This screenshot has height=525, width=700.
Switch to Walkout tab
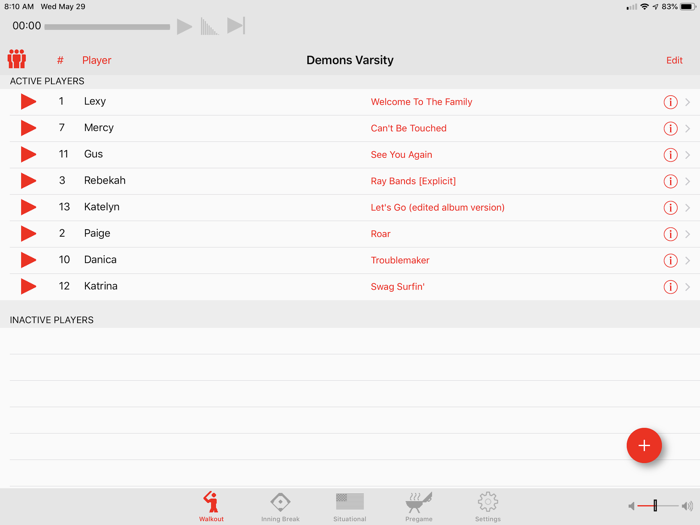tap(211, 507)
